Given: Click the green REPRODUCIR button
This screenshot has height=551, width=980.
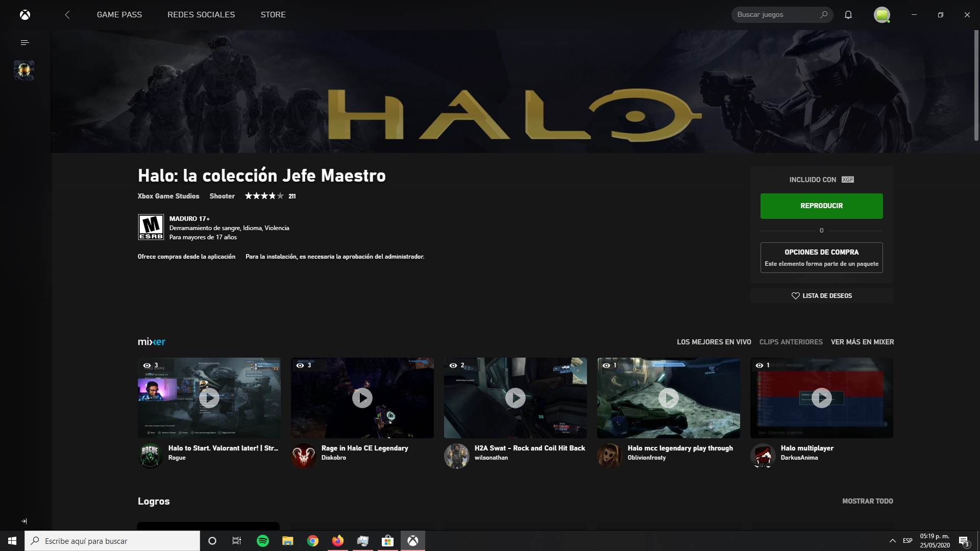Looking at the screenshot, I should [x=821, y=206].
